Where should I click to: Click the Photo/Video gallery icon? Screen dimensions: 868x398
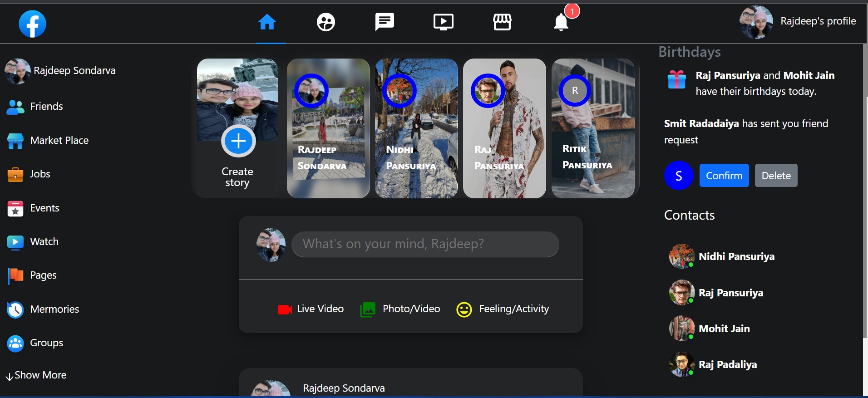click(368, 310)
